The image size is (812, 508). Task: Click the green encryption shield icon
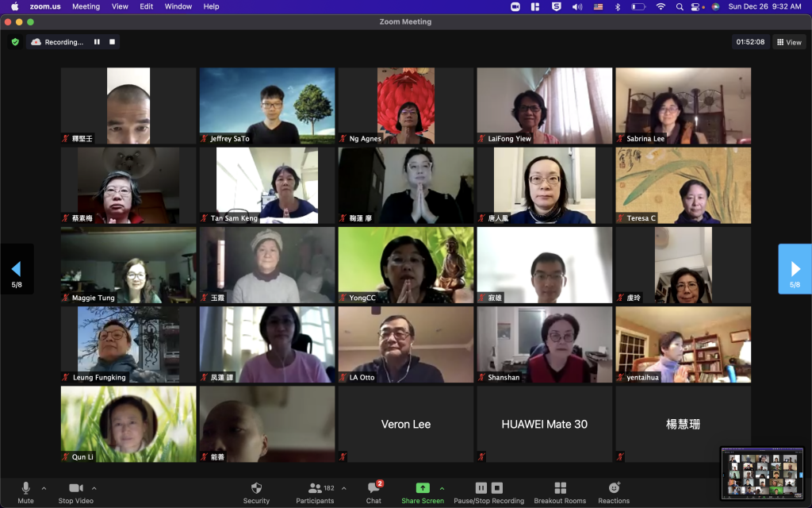click(15, 42)
